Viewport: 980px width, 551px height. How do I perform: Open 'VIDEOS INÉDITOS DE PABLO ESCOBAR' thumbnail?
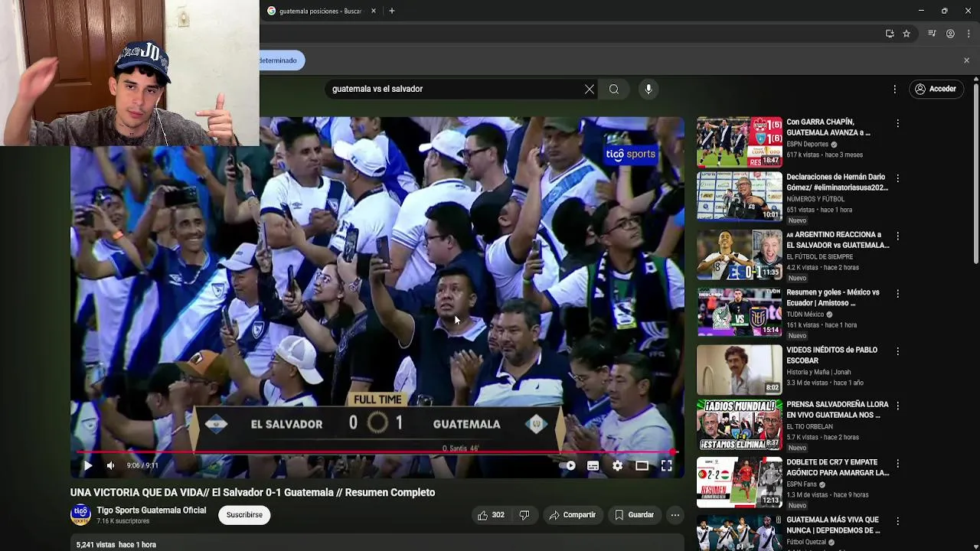[740, 370]
